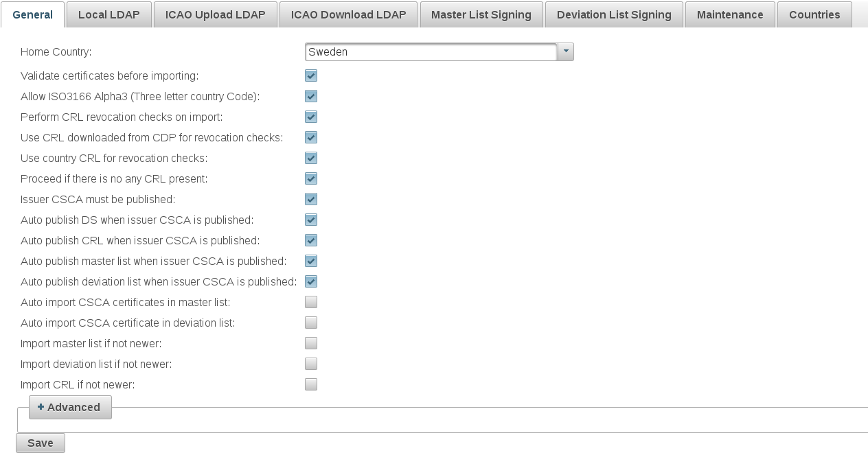The height and width of the screenshot is (466, 868).
Task: Disable Allow ISO3166 Alpha3 country code checkbox
Action: point(311,96)
